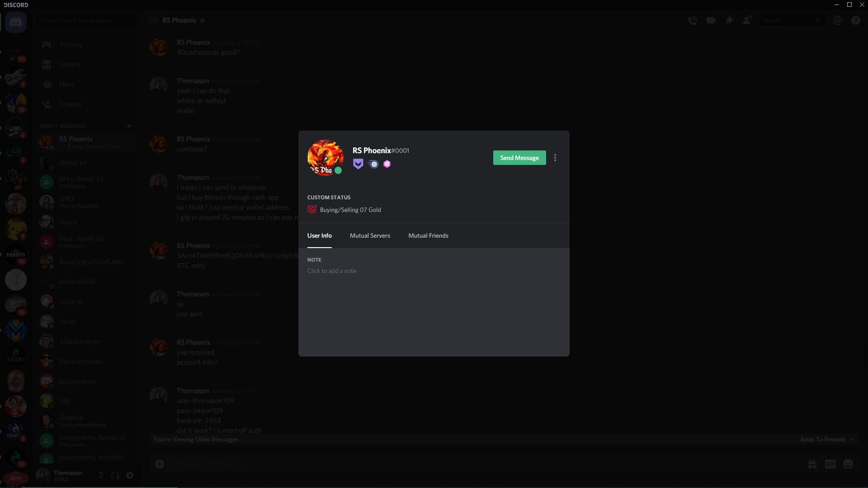868x488 pixels.
Task: Open the Hanul direct message
Action: coord(86,222)
